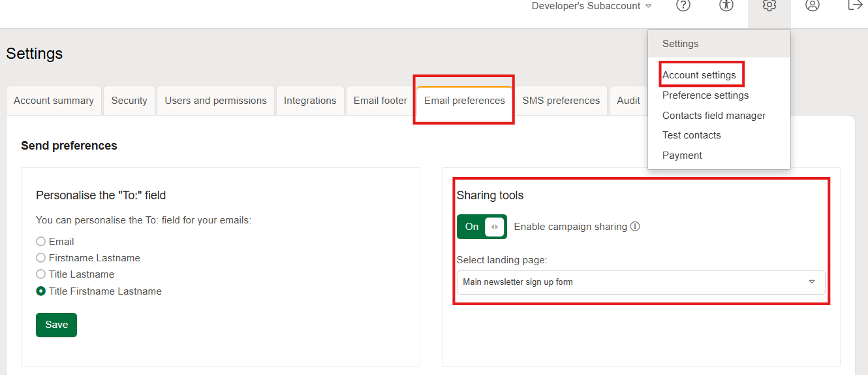Click the green Save button
The width and height of the screenshot is (868, 375).
(x=56, y=325)
